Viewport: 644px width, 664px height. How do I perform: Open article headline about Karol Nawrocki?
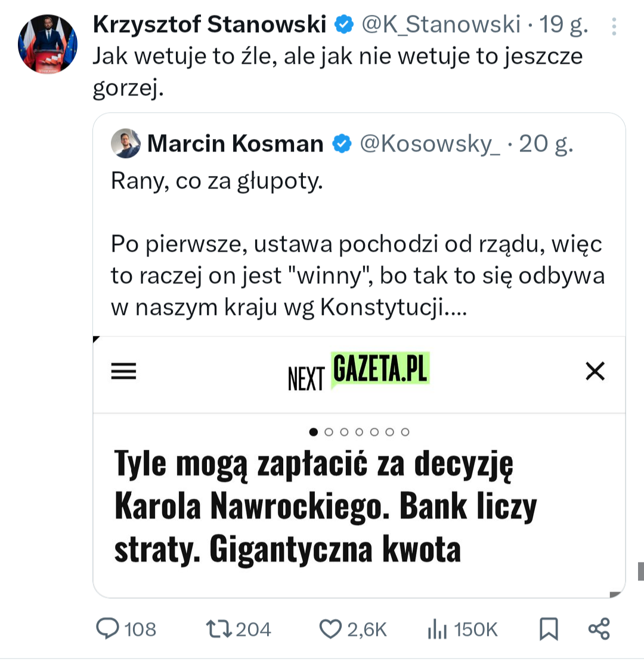point(326,507)
